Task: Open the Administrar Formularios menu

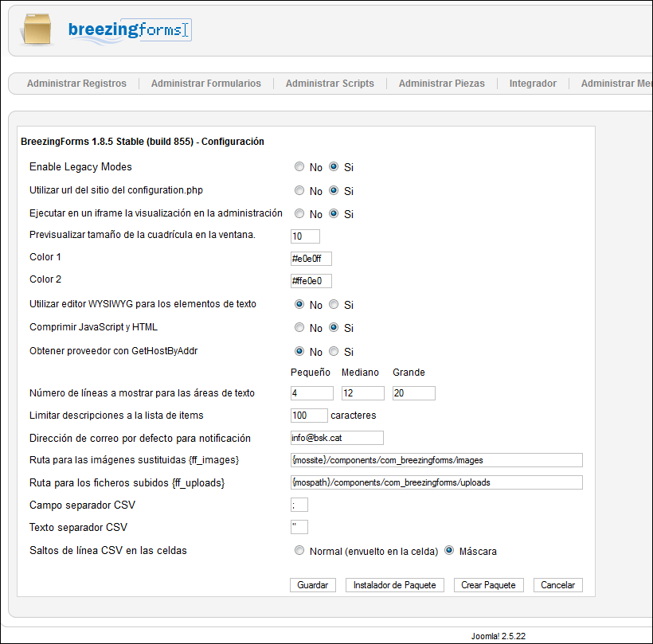Action: (206, 84)
